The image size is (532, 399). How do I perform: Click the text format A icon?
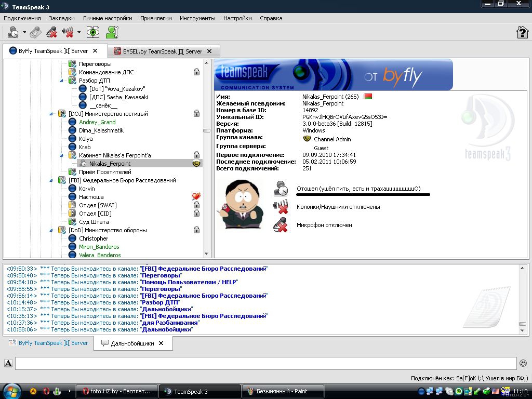(x=8, y=363)
